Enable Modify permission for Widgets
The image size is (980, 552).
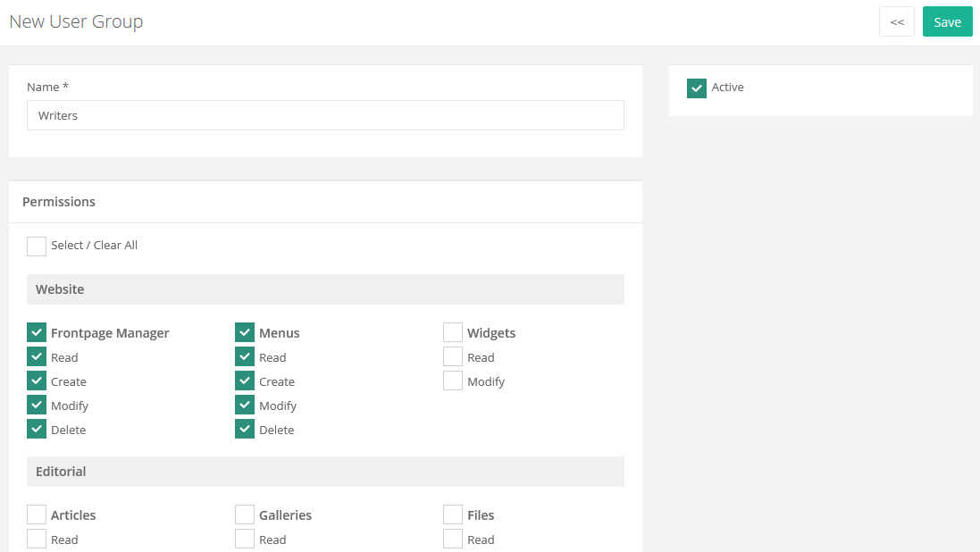tap(452, 380)
